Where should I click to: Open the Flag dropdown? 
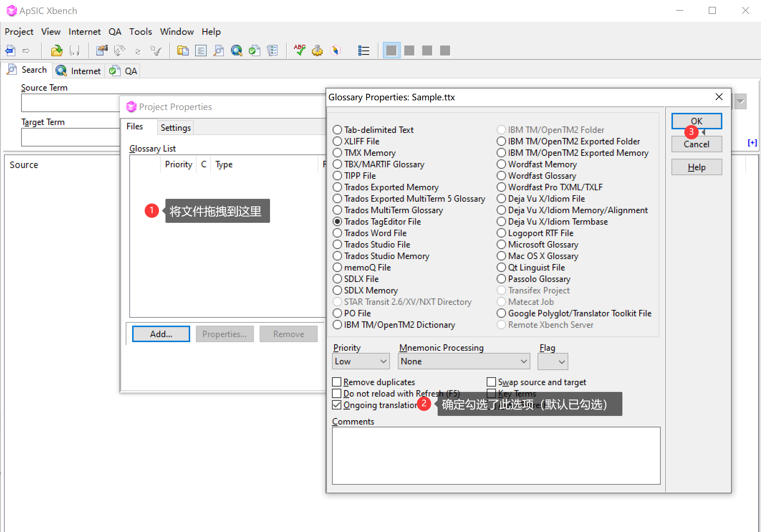(553, 361)
